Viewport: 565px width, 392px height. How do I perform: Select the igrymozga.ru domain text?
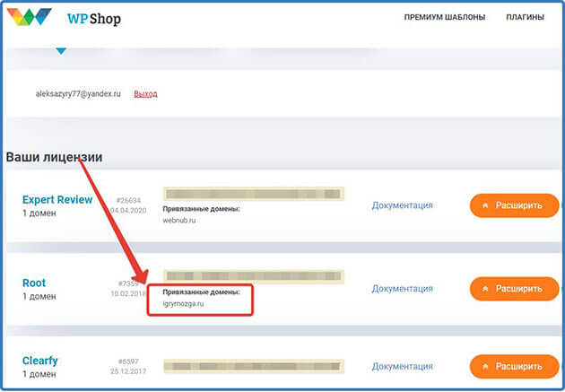(x=183, y=304)
